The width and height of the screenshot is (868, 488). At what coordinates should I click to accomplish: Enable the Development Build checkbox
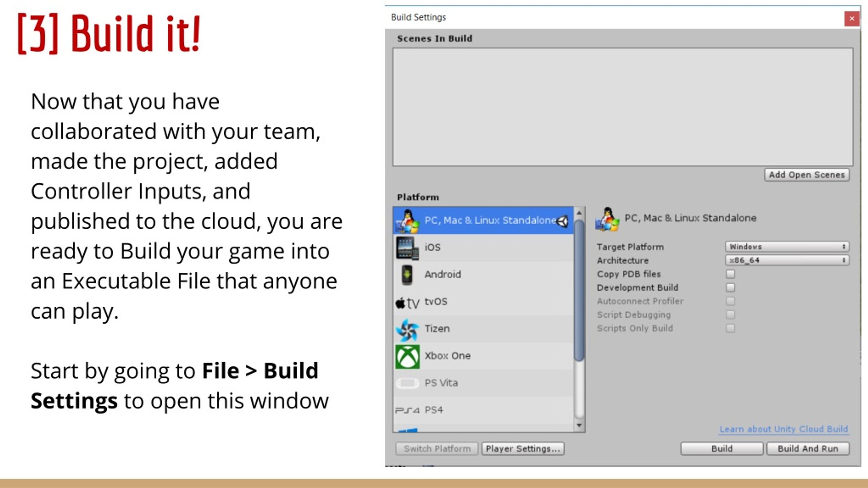[730, 287]
